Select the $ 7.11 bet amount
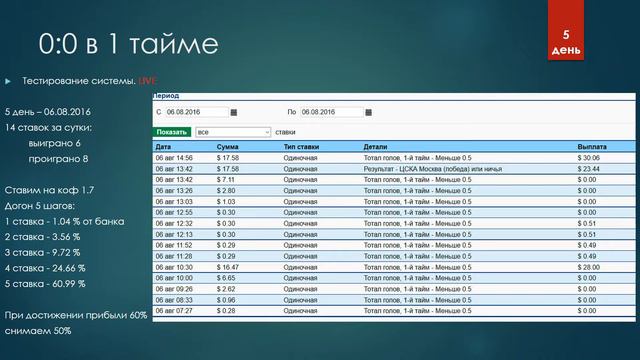Screen dimensions: 640x360 227,180
